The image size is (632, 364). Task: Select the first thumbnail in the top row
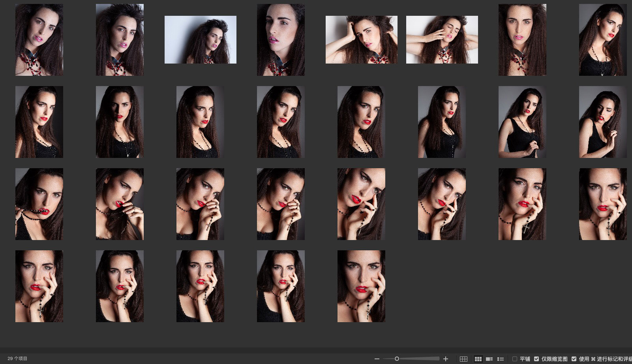tap(39, 39)
